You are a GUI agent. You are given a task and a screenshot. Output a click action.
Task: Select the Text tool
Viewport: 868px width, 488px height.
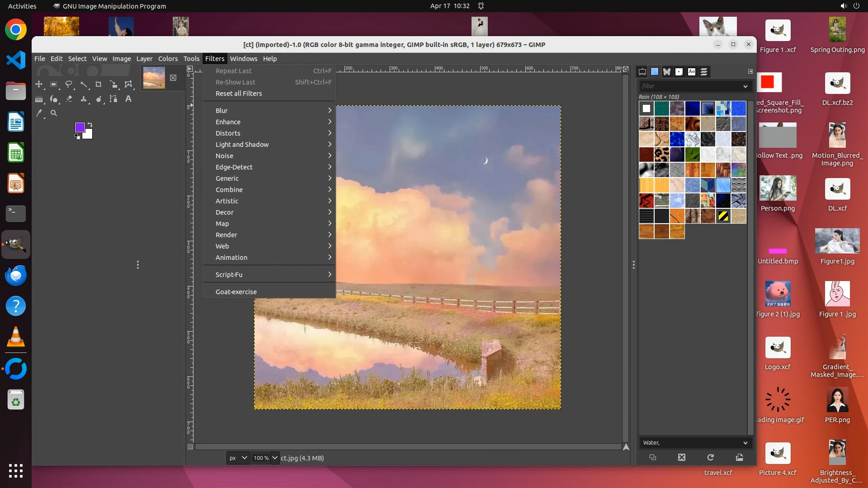coord(128,99)
